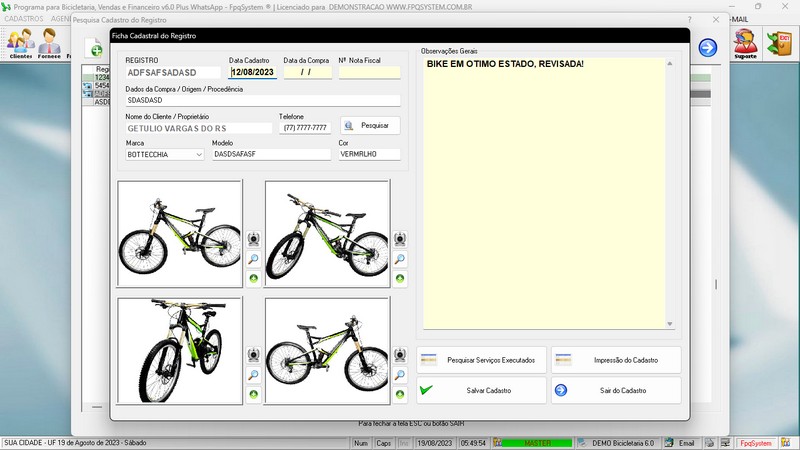Open Fornecedores toolbar icon
Screen dimensions: 800x450
tap(49, 44)
